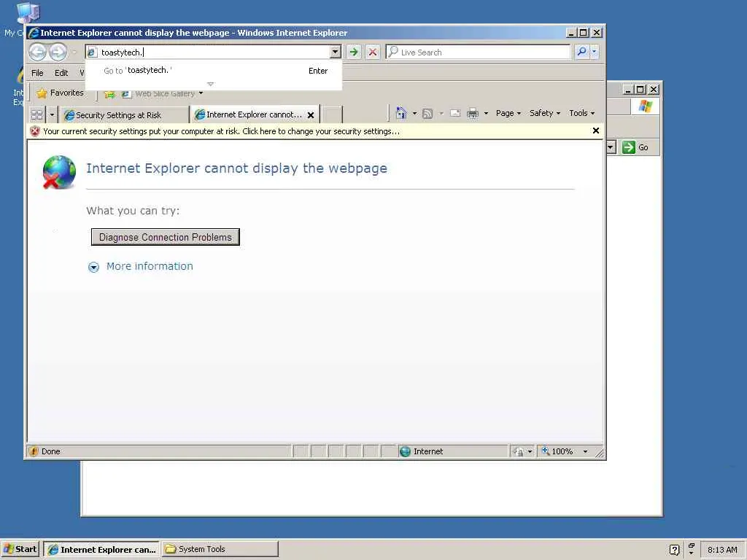The width and height of the screenshot is (747, 560).
Task: Click the 8:13 AM clock
Action: (x=722, y=550)
